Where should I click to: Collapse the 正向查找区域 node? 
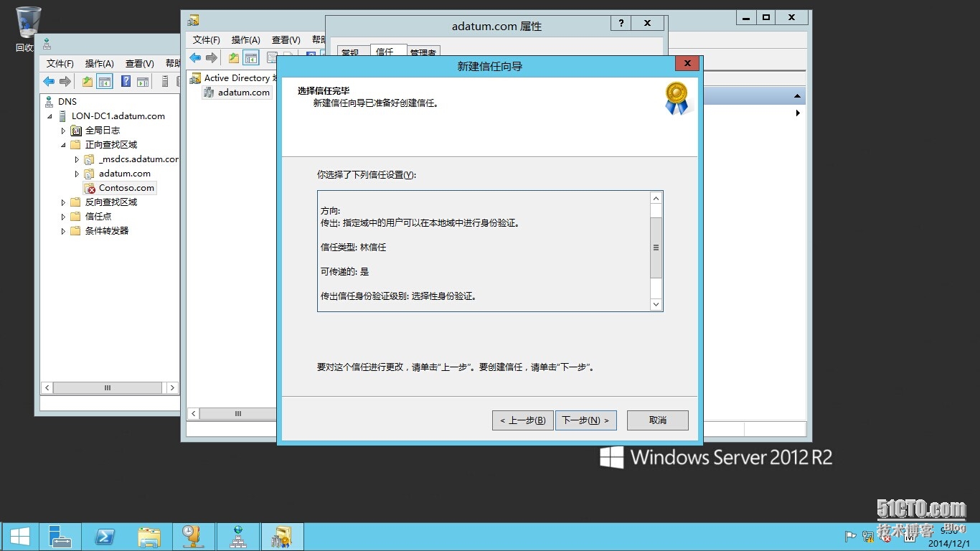[x=63, y=145]
